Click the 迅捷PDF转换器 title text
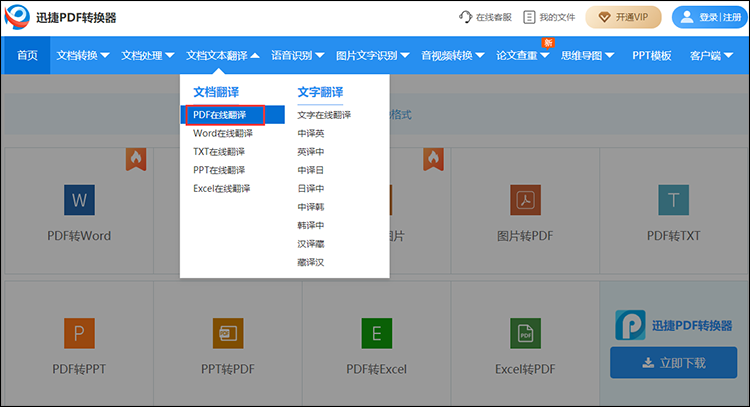Screen dimensions: 750x407 pos(76,18)
